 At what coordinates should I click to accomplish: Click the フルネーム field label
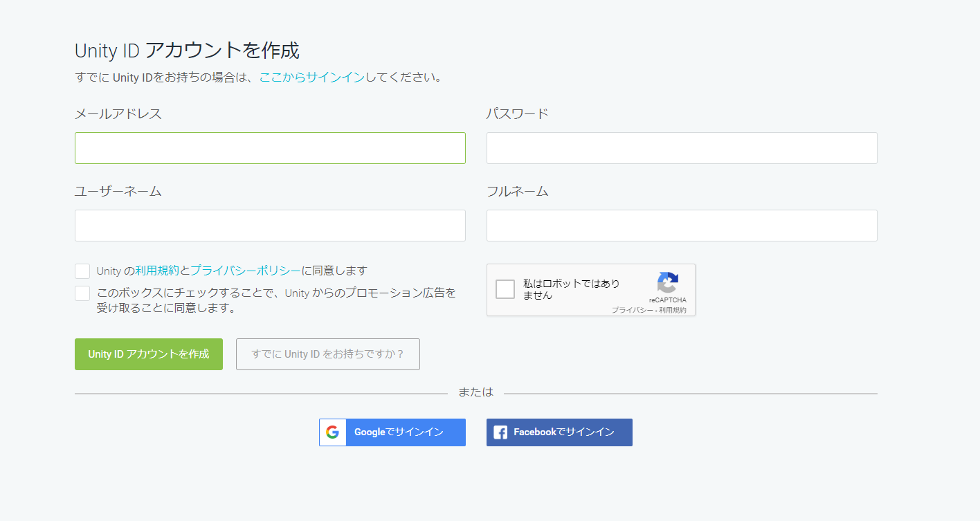[x=518, y=192]
